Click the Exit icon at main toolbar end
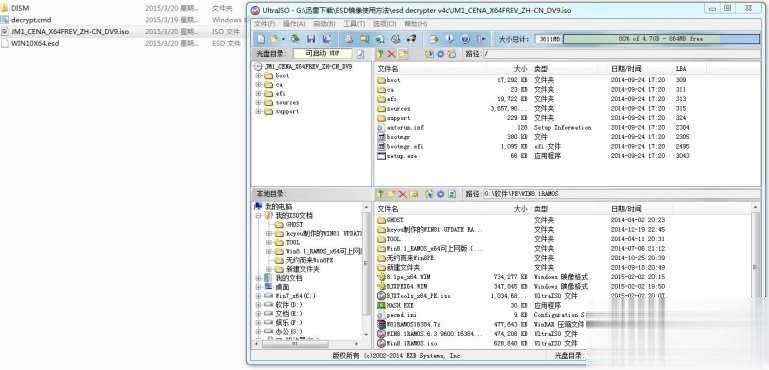Viewport: 769px width, 370px height. pos(483,39)
